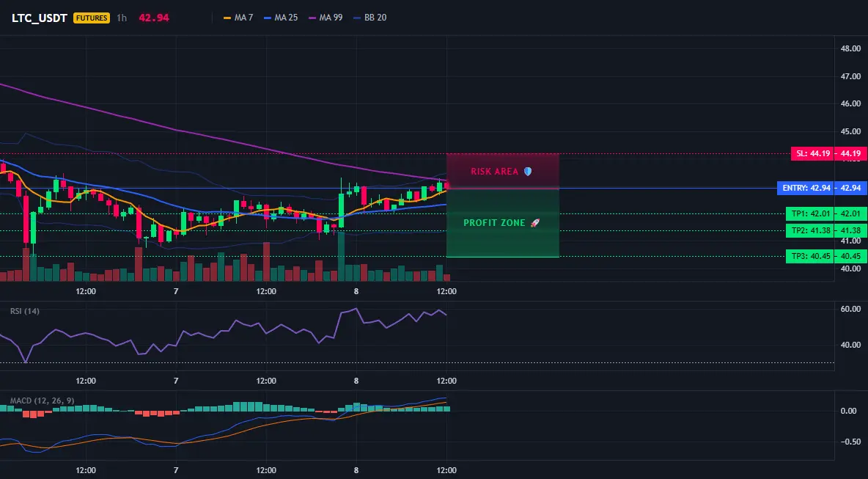The height and width of the screenshot is (479, 868).
Task: Toggle the MA 99 legend item
Action: click(325, 18)
